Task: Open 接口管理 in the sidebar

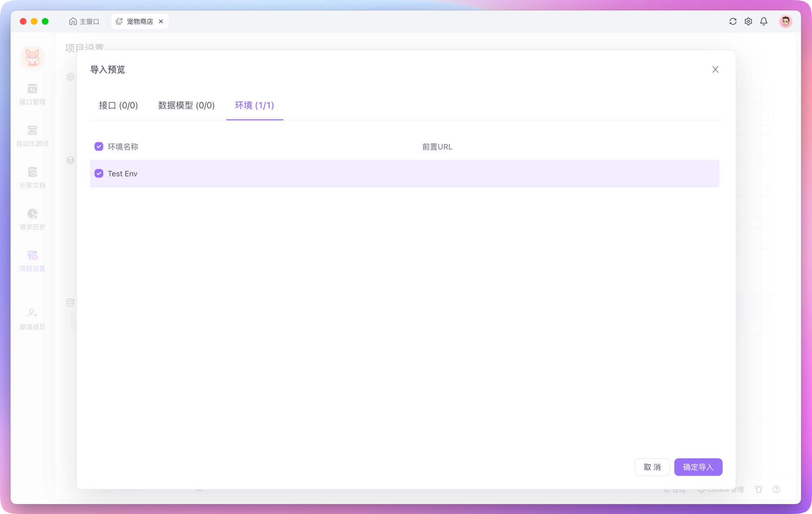Action: click(x=32, y=94)
